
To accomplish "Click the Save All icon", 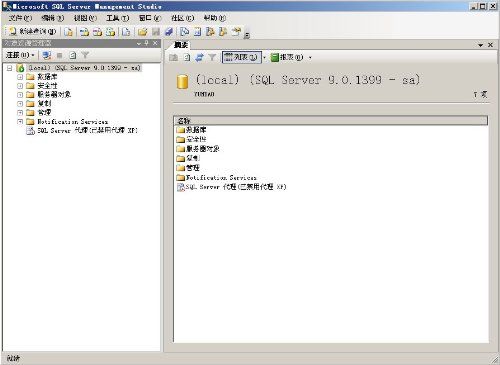I will 169,32.
